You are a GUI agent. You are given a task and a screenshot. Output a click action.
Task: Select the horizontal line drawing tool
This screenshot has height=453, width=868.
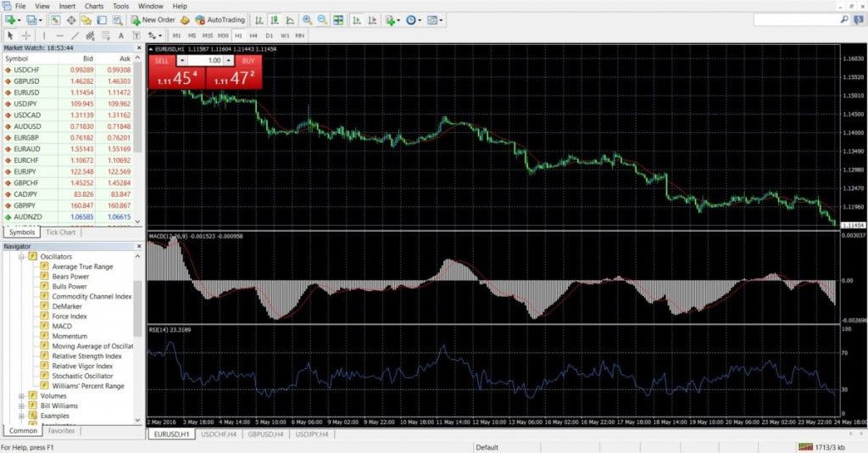(59, 36)
